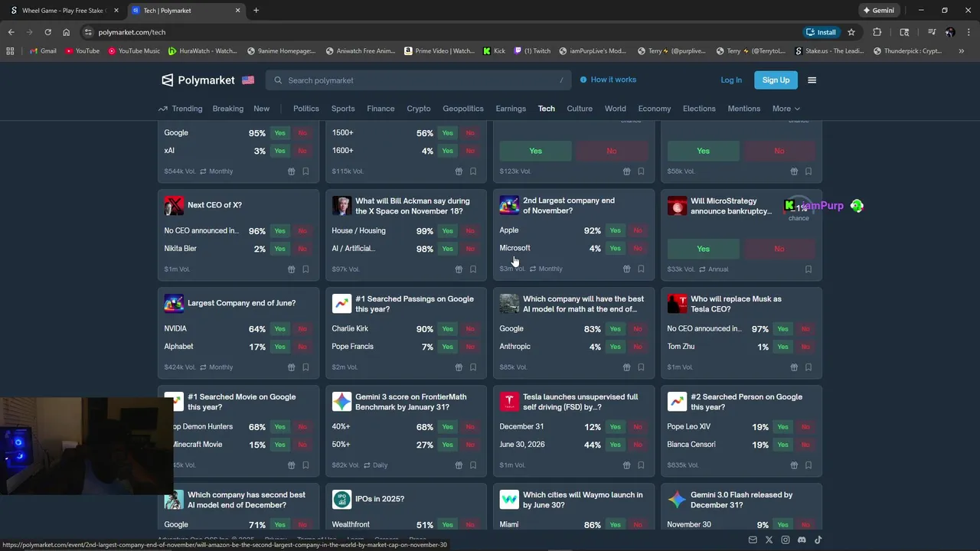This screenshot has height=551, width=980.
Task: Bookmark the Gemini 3 FrontierMath market
Action: pos(473,465)
